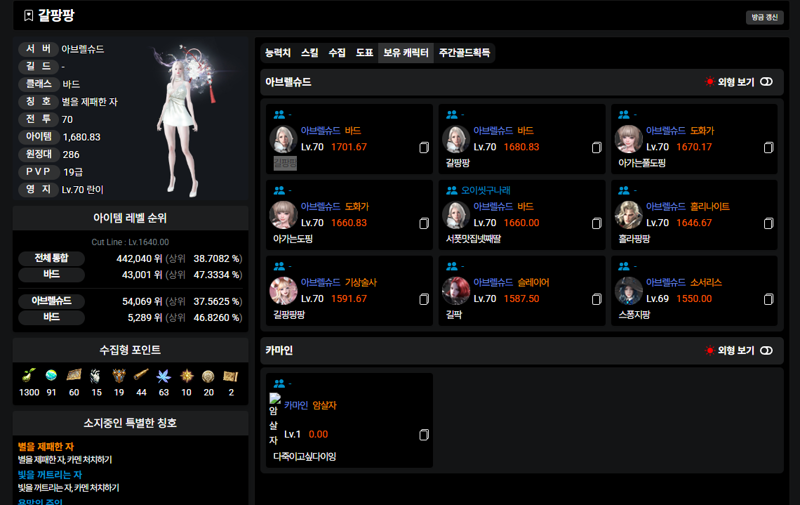Copy name icon on 길팡팡팡 card
Viewport: 800px width, 505px height.
click(x=423, y=299)
